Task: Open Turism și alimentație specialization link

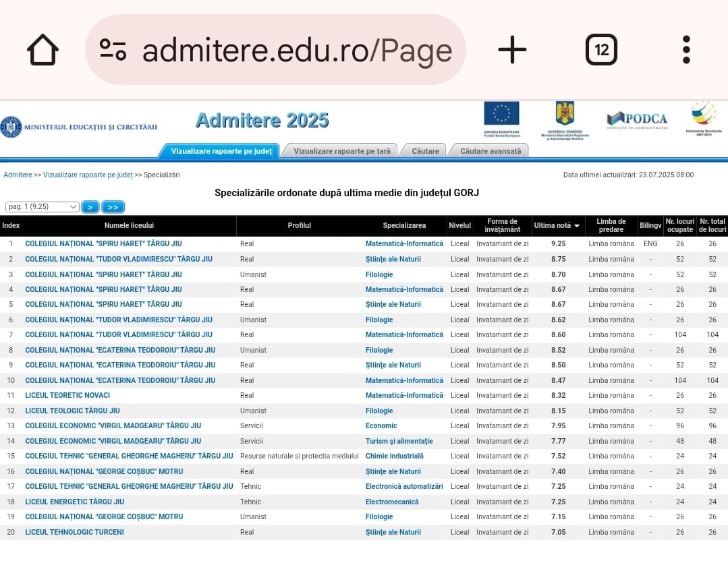Action: pyautogui.click(x=399, y=441)
